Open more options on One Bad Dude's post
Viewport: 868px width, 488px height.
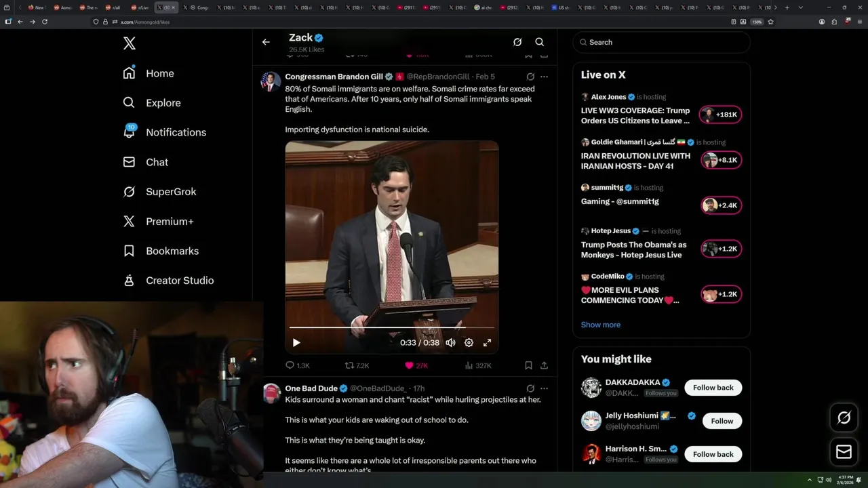[x=544, y=388]
